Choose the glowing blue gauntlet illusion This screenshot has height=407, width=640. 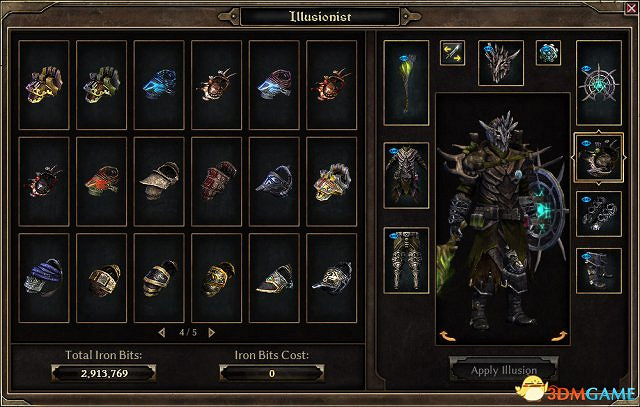[159, 85]
